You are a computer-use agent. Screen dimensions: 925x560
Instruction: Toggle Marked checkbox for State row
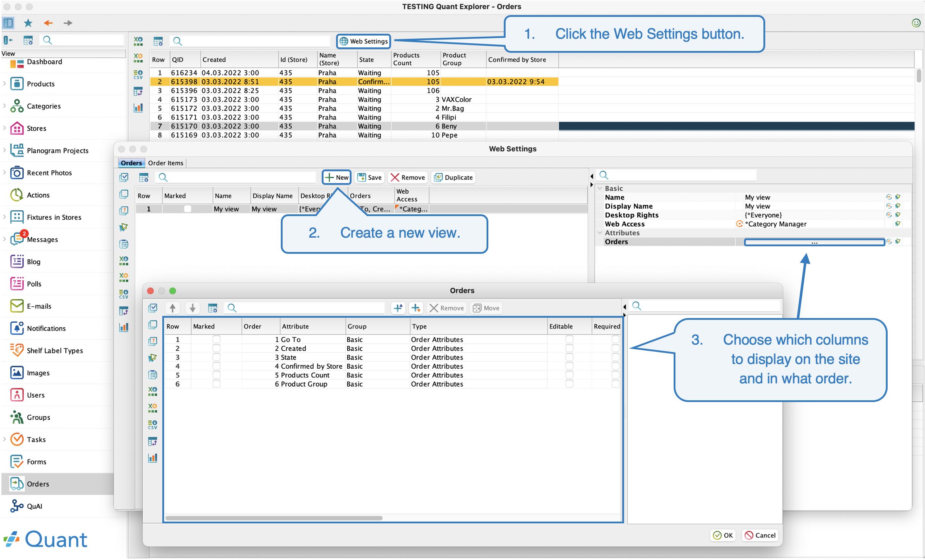pos(217,357)
